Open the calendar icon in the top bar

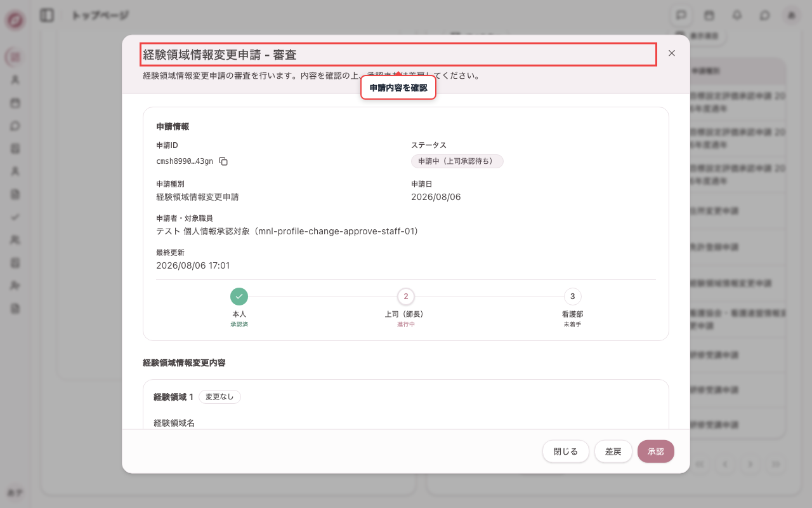point(709,15)
